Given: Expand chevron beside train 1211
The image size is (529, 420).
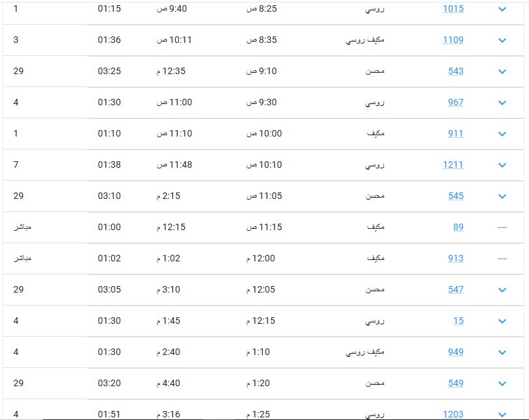Looking at the screenshot, I should coord(502,165).
